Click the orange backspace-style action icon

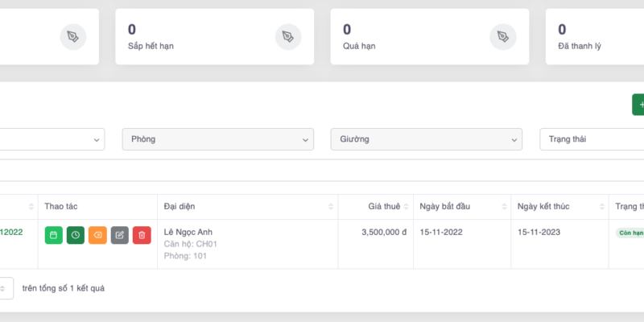[x=97, y=235]
